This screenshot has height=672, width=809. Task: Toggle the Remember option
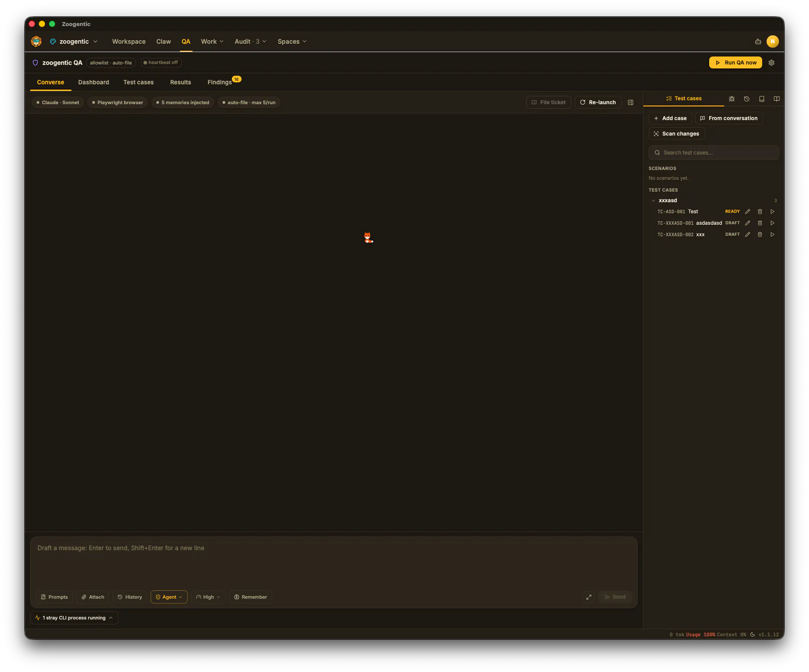250,597
